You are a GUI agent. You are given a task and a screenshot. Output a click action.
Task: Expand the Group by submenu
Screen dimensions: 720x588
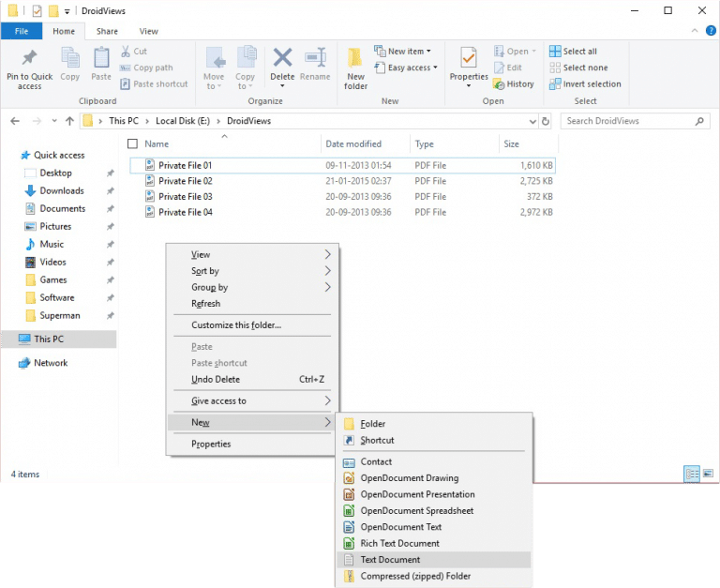[252, 287]
